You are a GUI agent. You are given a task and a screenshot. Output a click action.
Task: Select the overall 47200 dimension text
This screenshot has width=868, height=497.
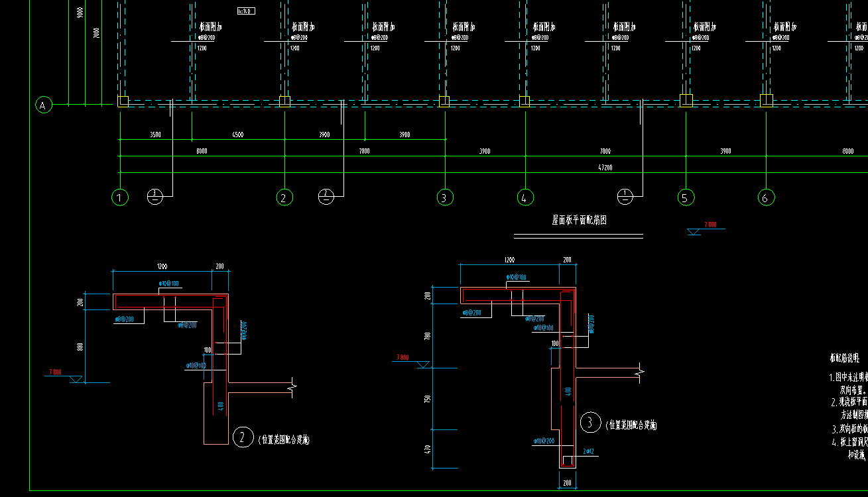pos(605,168)
